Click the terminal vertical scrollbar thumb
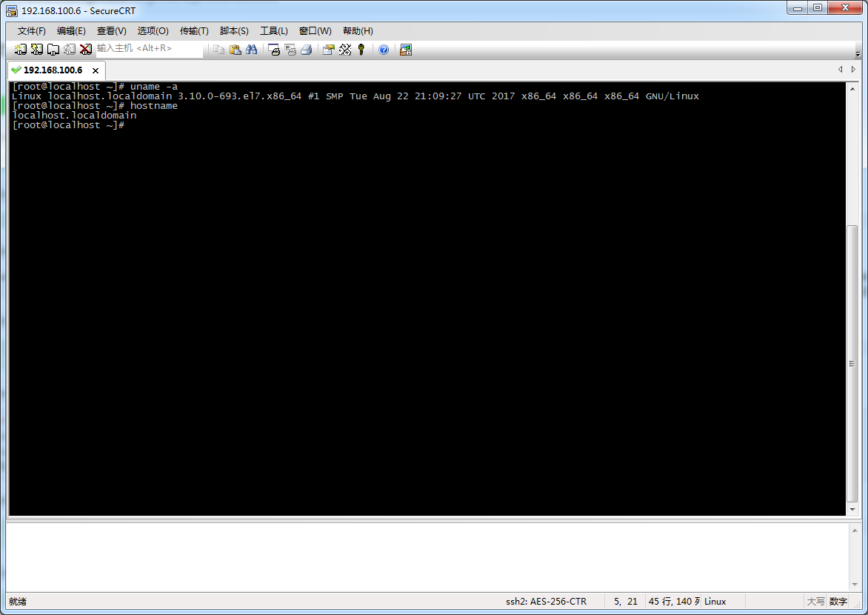Viewport: 868px width, 615px height. (x=852, y=364)
